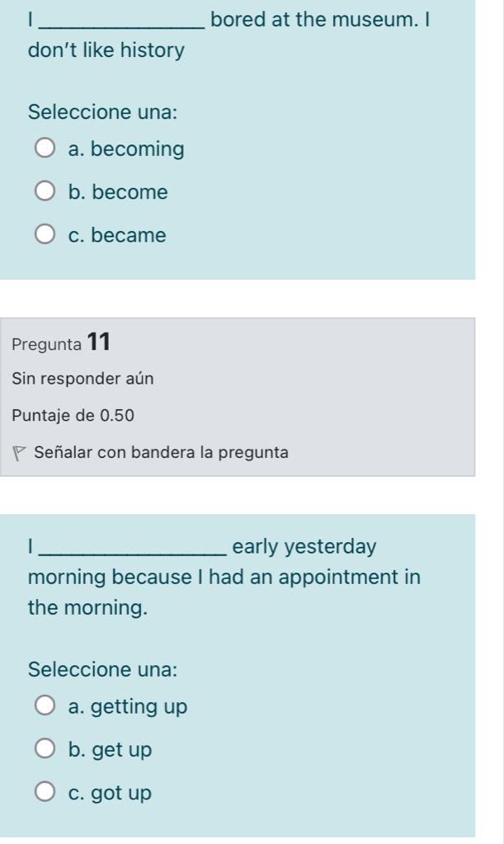Click the flag icon on Pregunta 11
504x844 pixels.
tap(19, 453)
